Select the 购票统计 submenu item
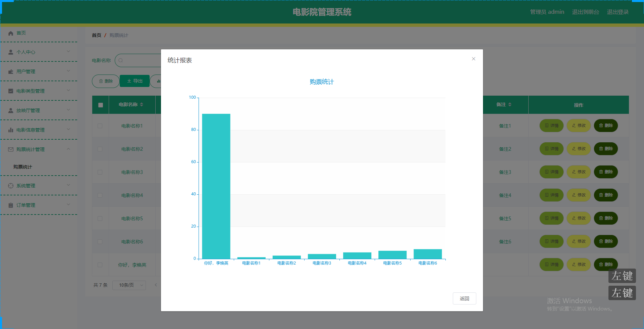Viewport: 644px width, 329px height. click(23, 167)
